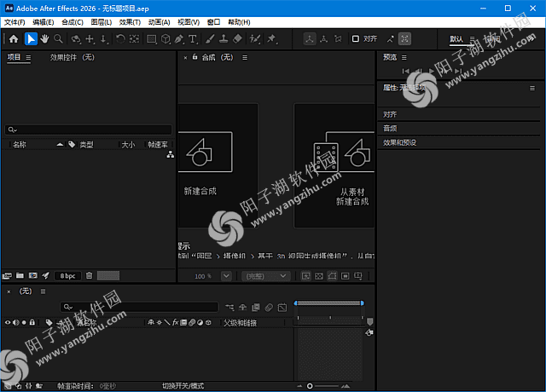Toggle the frame blending switch in timeline
The height and width of the screenshot is (392, 546).
coord(256,307)
